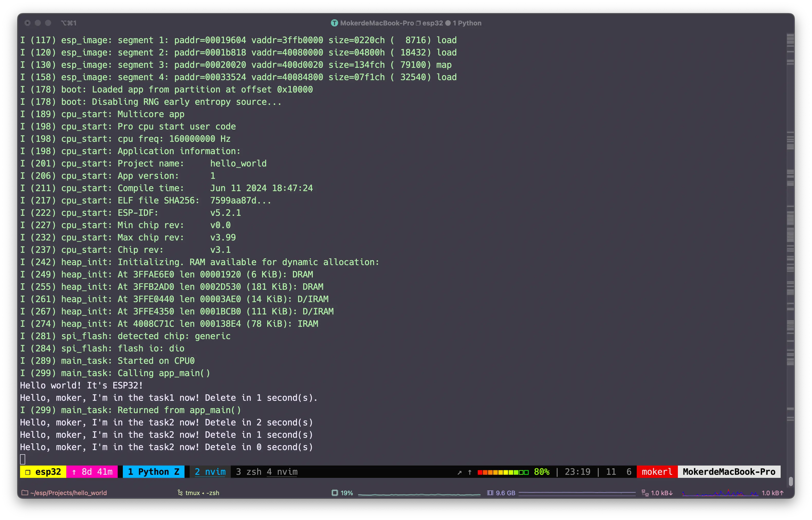Click the 'Calling app_main()' log line
Screen dimensions: 812x520
click(x=115, y=373)
